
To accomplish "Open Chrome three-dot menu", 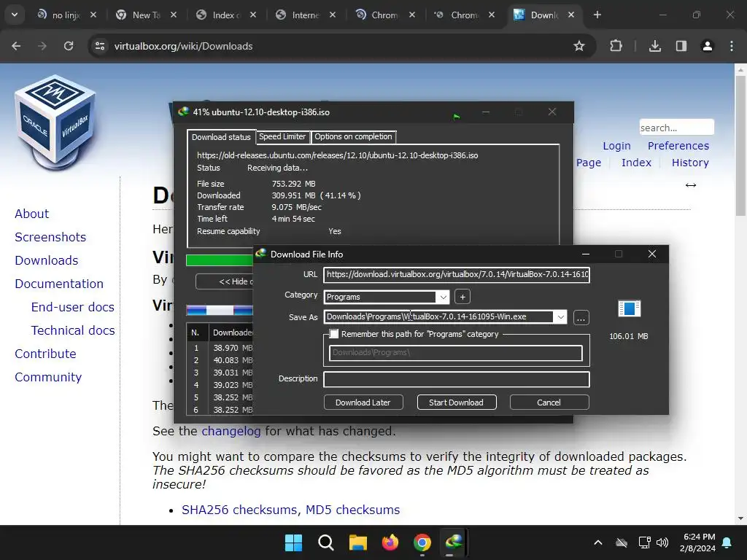I will pyautogui.click(x=731, y=46).
